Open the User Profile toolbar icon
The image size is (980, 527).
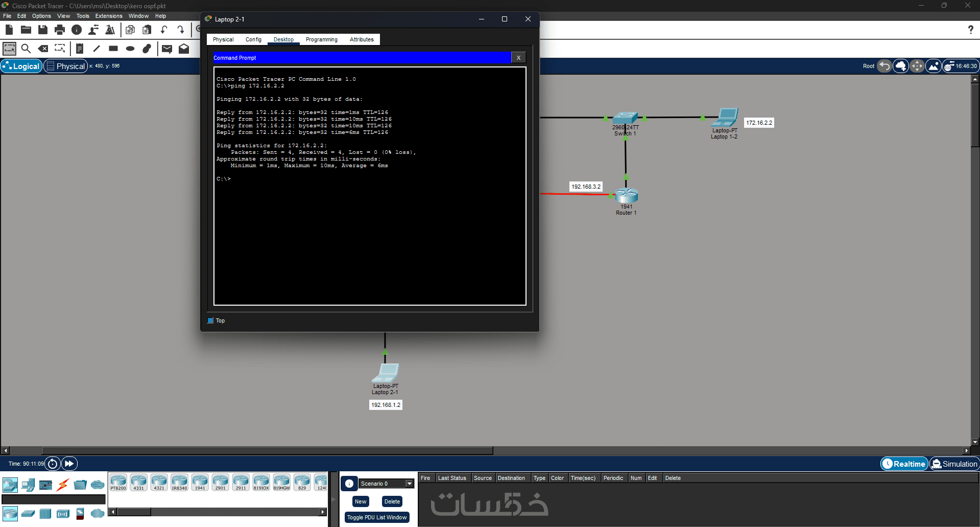point(93,30)
